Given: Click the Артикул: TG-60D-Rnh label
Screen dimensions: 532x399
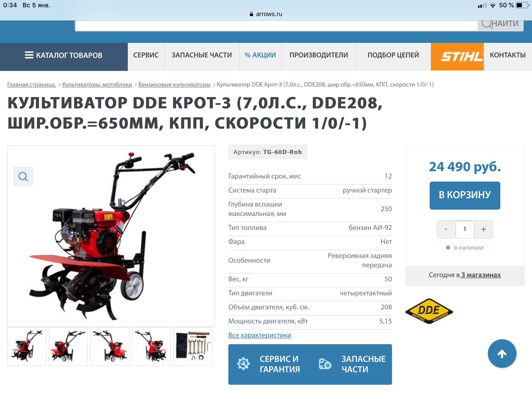Looking at the screenshot, I should click(268, 152).
